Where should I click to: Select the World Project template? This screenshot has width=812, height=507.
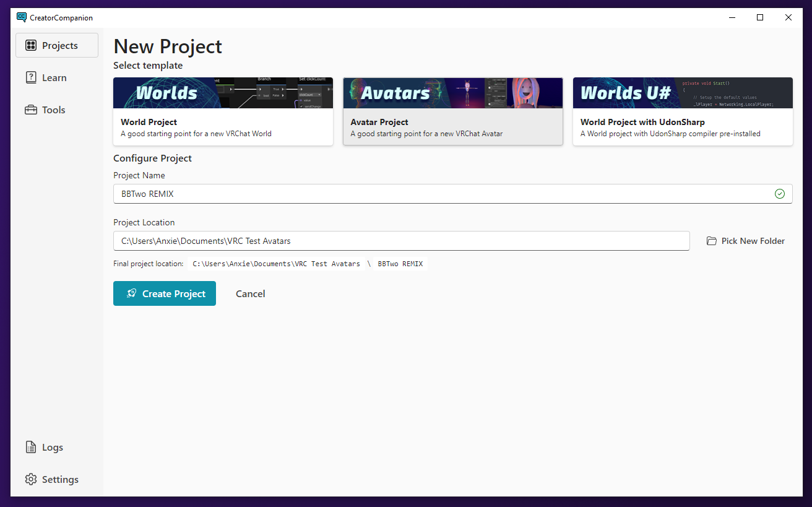coord(223,111)
